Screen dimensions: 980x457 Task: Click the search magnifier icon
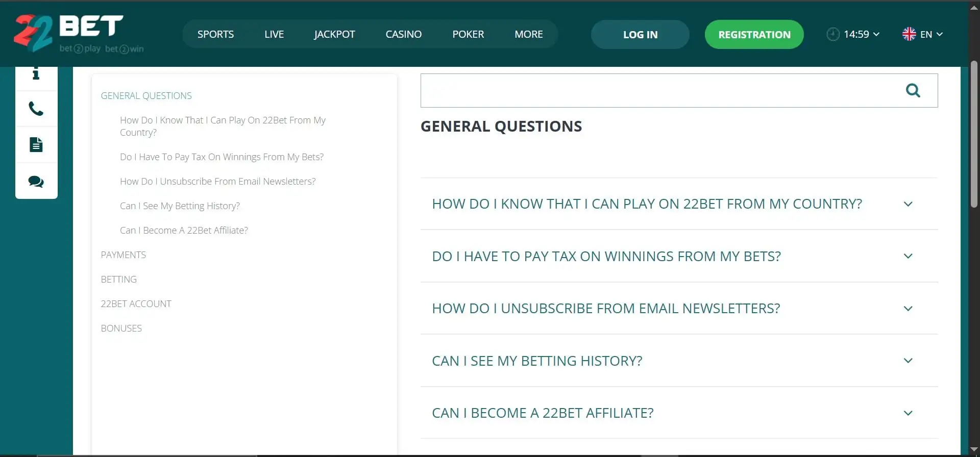[913, 91]
